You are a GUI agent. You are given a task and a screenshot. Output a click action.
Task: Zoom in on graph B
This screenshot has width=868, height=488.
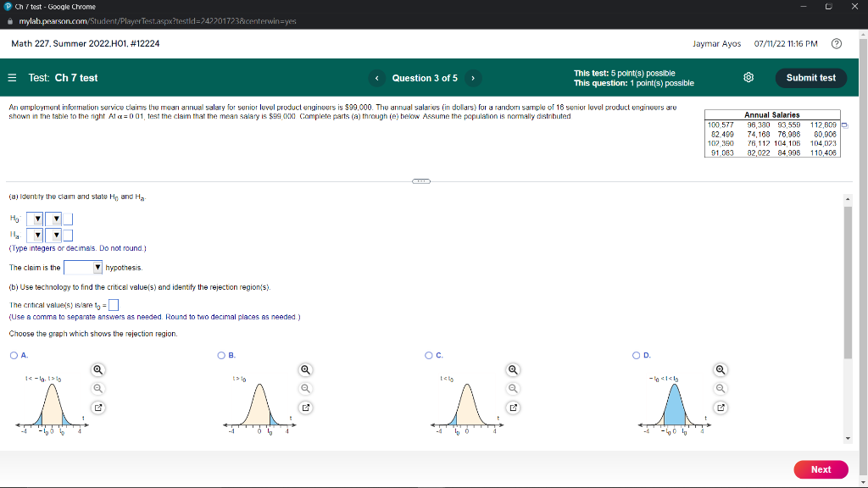click(x=305, y=369)
